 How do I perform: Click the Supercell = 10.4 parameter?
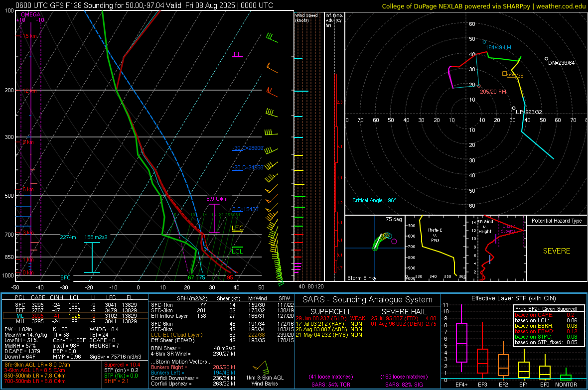[122, 365]
